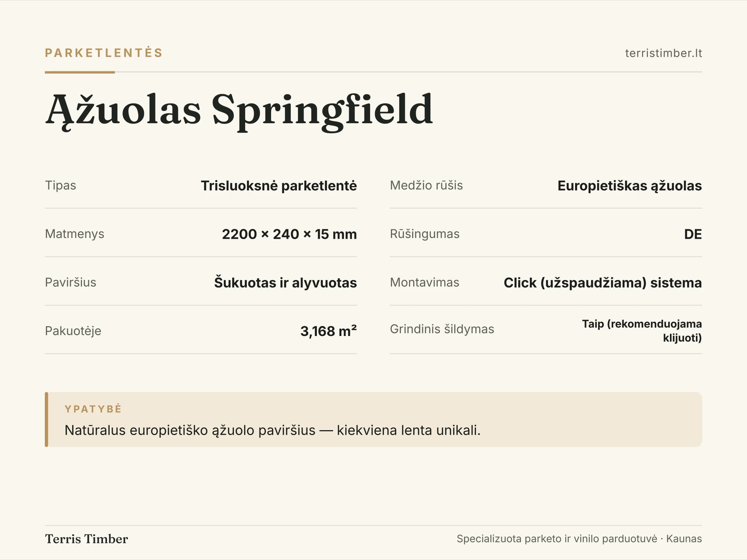Click the Terris Timber footer logo
Viewport: 747px width, 560px height.
87,539
